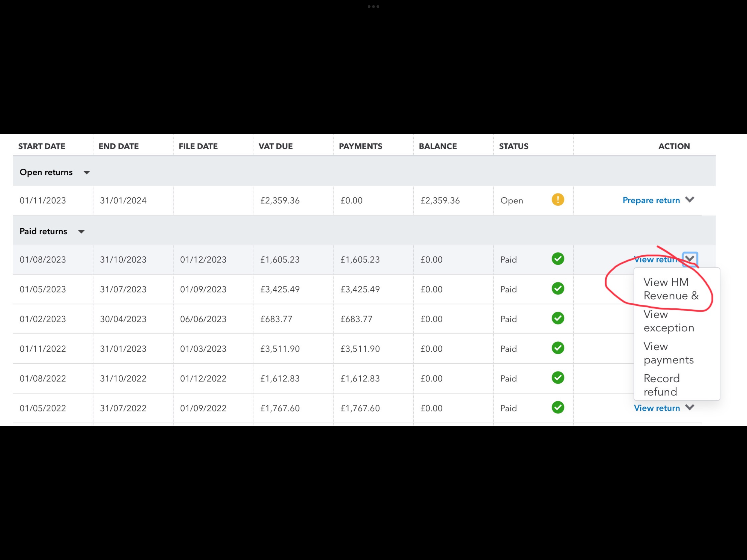Collapse the Paid returns section
Image resolution: width=747 pixels, height=560 pixels.
pyautogui.click(x=81, y=232)
